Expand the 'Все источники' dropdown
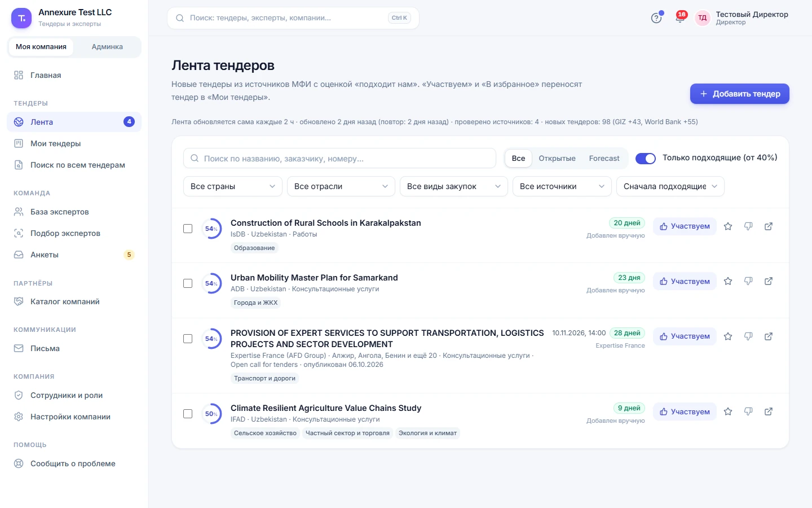Image resolution: width=812 pixels, height=508 pixels. 562,186
